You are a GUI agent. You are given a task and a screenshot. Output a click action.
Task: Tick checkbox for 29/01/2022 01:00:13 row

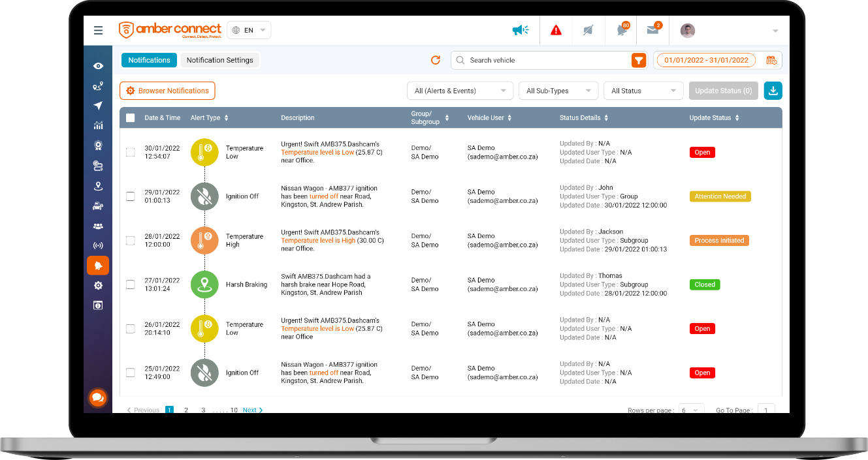coord(131,196)
